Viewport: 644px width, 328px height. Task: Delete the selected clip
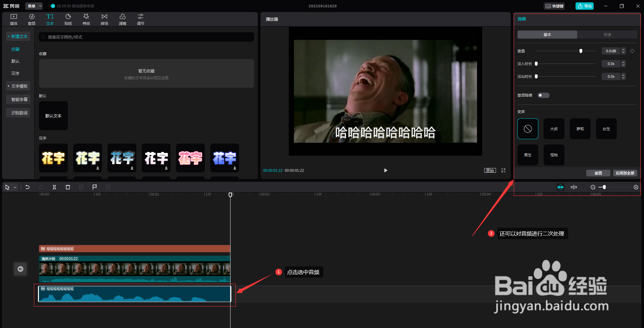(68, 187)
